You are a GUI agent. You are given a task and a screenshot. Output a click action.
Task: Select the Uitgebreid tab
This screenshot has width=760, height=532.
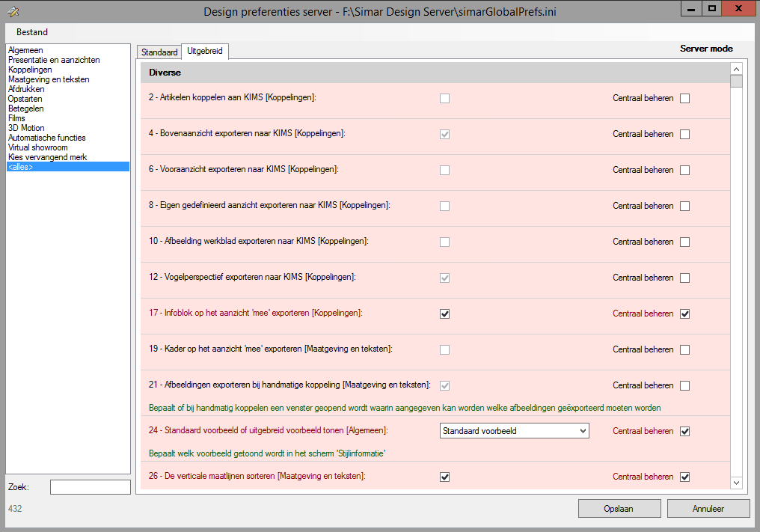[206, 52]
